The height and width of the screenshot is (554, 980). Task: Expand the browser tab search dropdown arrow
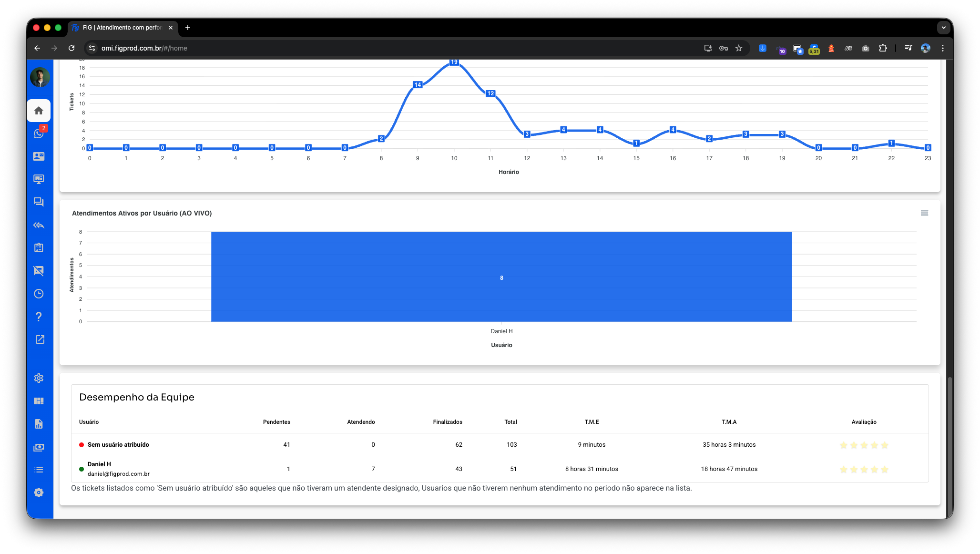pos(943,28)
